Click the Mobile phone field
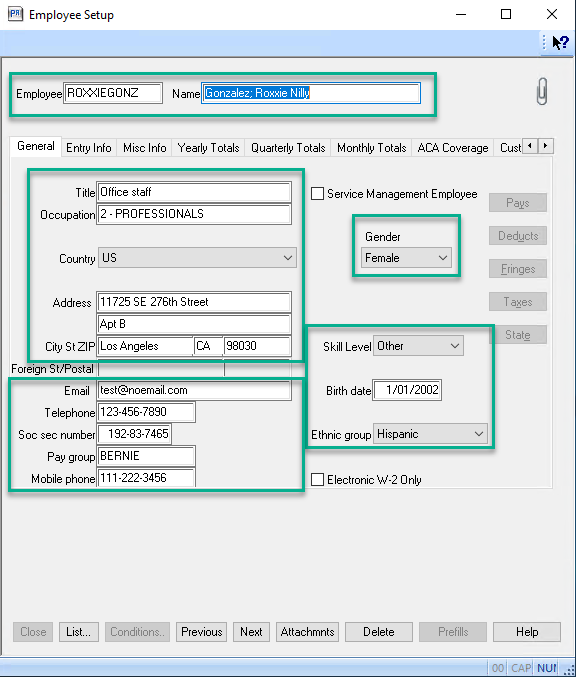 (x=146, y=478)
